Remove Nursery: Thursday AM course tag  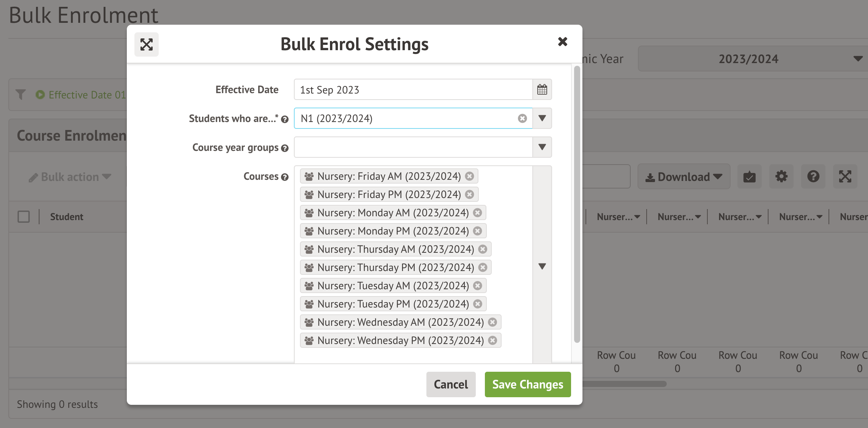[483, 249]
